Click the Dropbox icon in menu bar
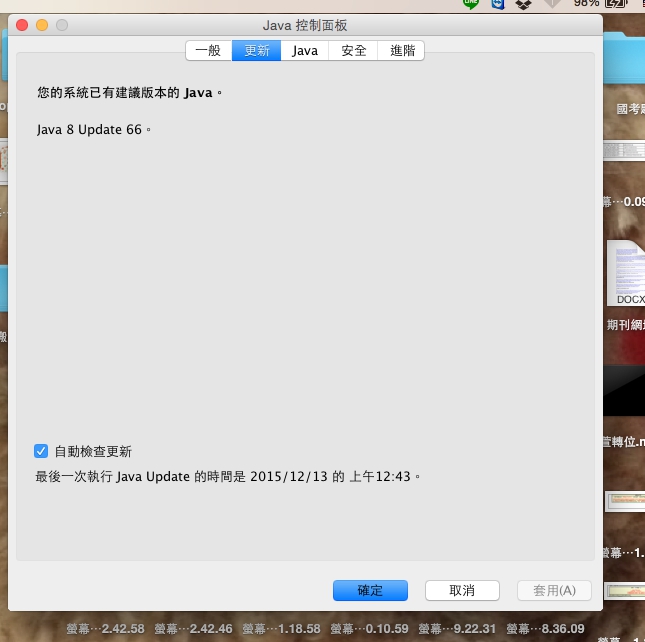645x642 pixels. [523, 4]
